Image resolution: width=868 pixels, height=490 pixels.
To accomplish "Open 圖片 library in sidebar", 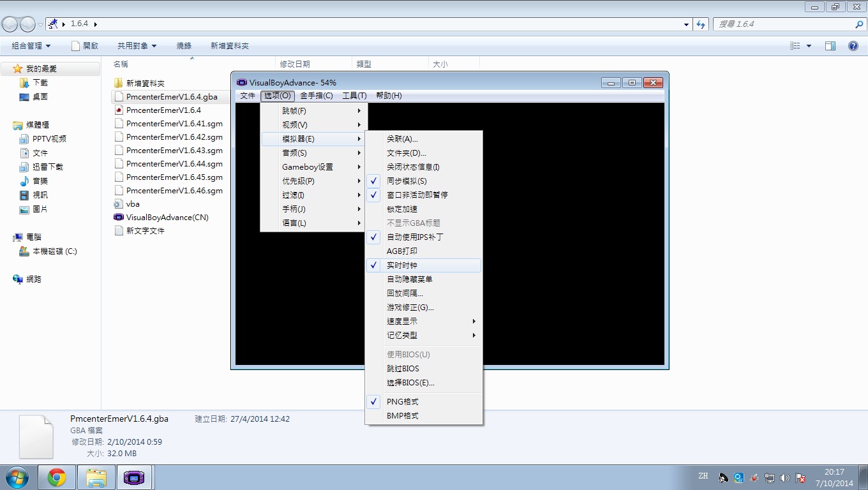I will click(x=34, y=209).
